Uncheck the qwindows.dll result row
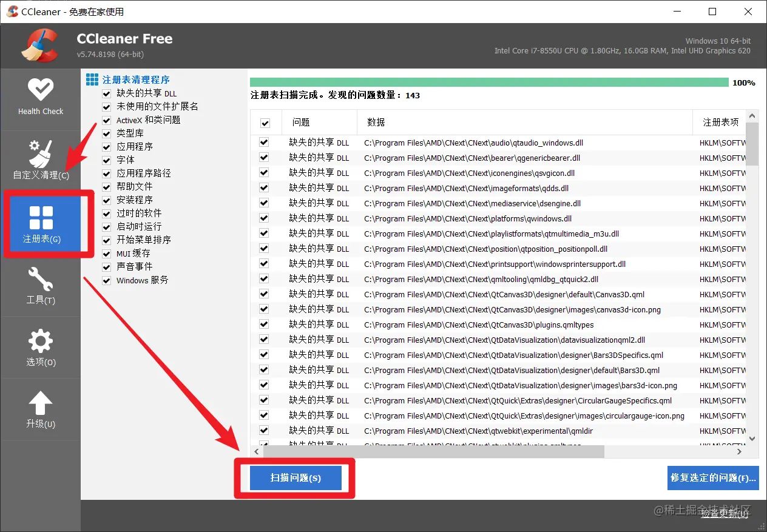The image size is (767, 532). [264, 218]
